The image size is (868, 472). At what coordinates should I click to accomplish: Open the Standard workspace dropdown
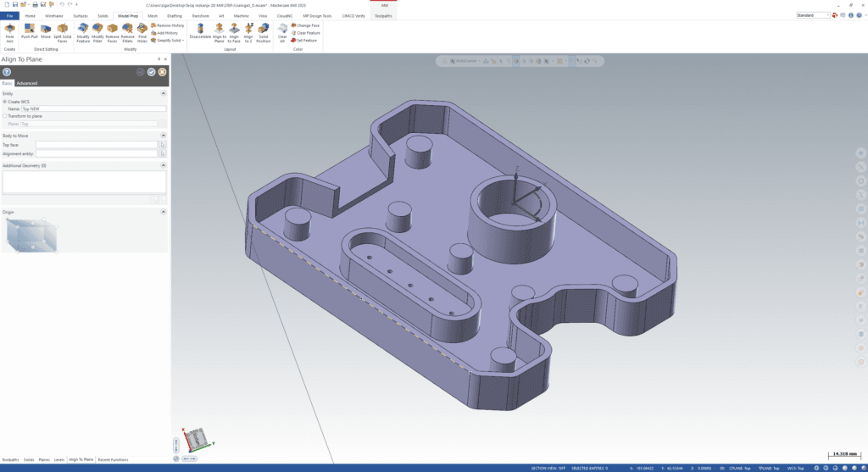[x=814, y=15]
